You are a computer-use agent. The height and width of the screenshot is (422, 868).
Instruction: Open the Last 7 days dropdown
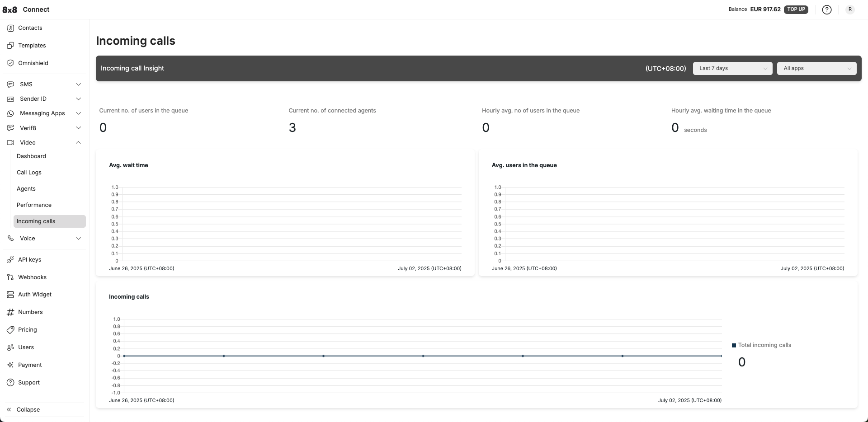tap(732, 69)
